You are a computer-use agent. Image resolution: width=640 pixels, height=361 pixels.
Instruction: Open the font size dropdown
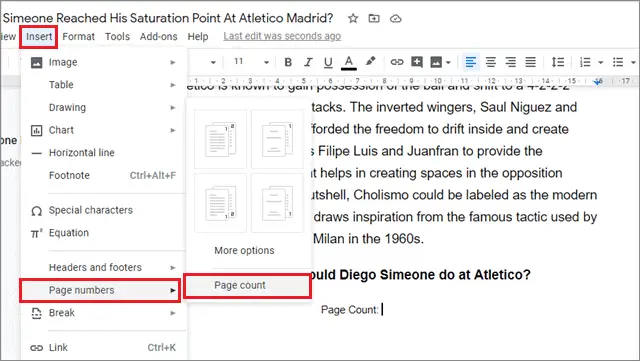click(267, 62)
